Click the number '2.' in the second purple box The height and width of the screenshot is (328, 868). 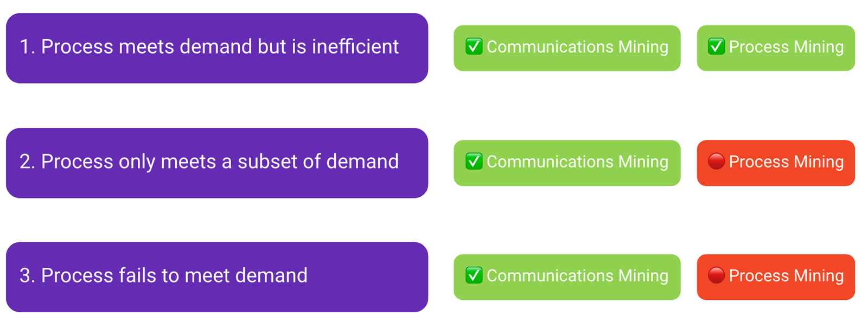[28, 162]
